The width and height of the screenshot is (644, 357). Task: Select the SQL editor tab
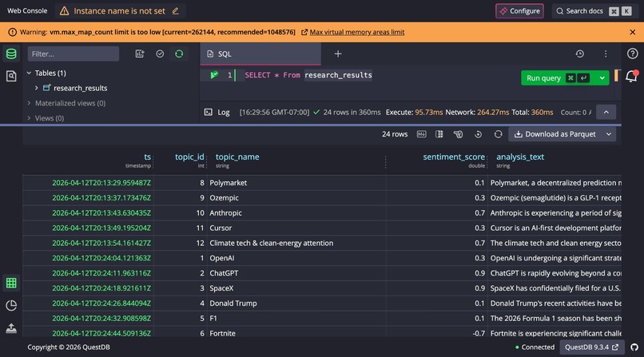(x=260, y=54)
